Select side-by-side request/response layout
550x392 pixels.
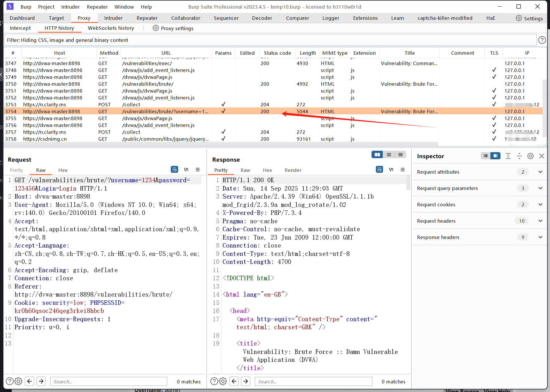377,155
